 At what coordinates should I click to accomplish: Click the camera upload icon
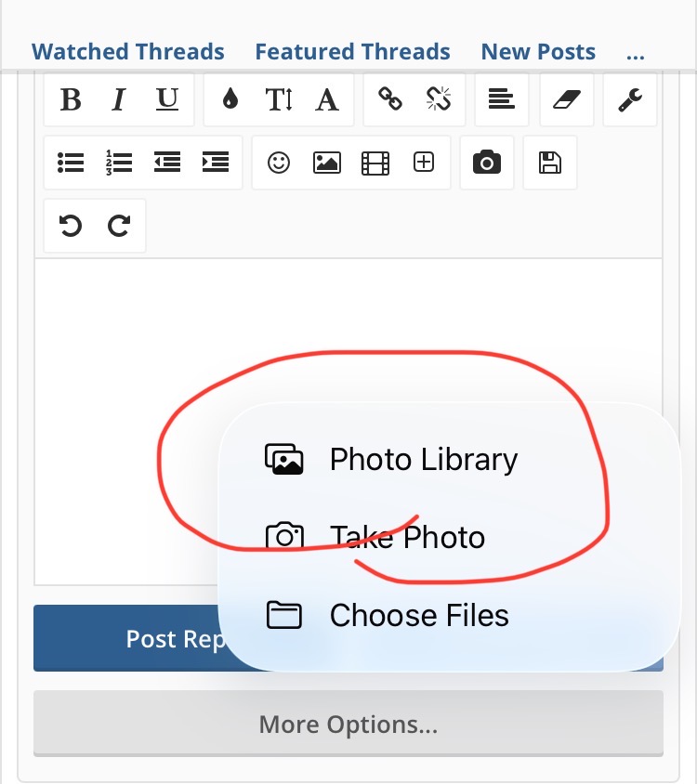click(x=486, y=163)
